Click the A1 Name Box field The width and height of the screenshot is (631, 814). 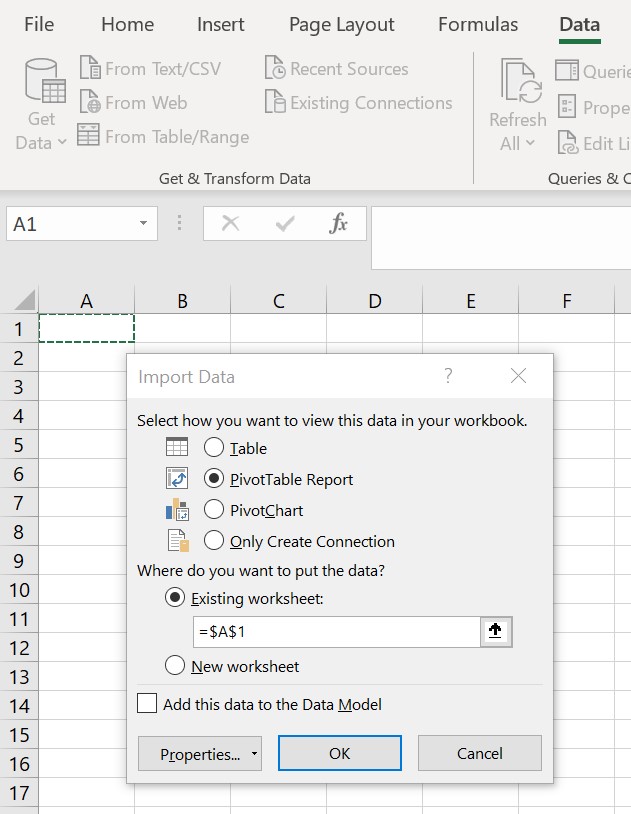(x=82, y=224)
